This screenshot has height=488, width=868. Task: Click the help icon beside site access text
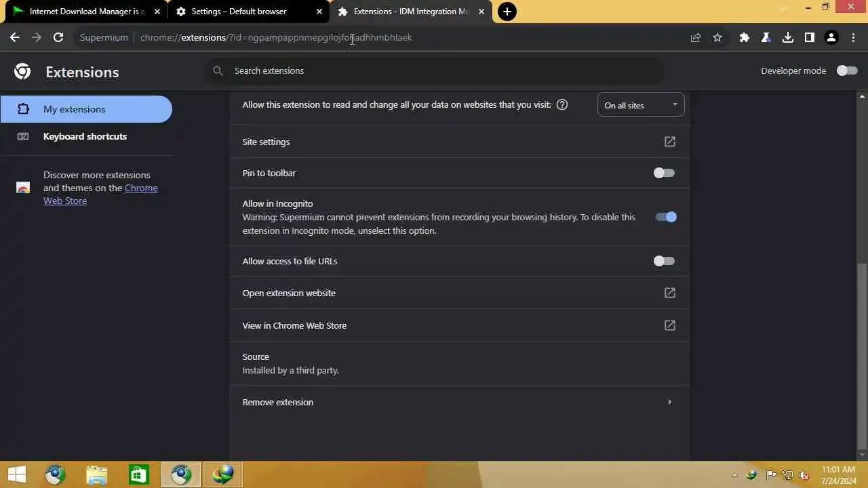pyautogui.click(x=562, y=105)
